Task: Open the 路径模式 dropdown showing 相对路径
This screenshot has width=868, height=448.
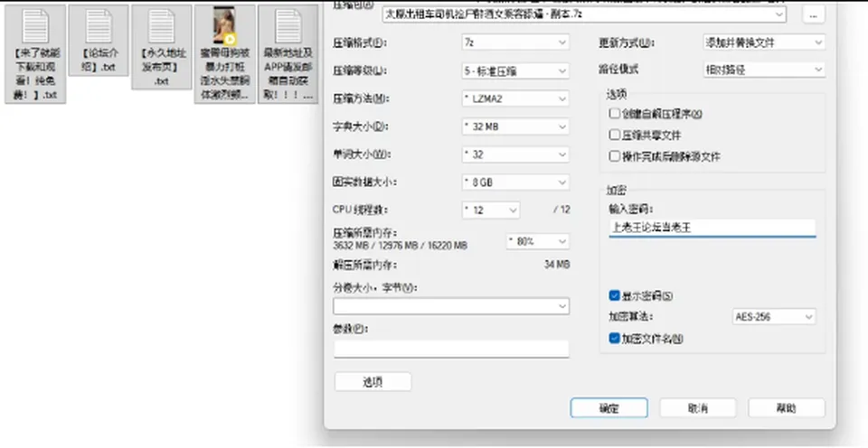Action: (x=764, y=70)
